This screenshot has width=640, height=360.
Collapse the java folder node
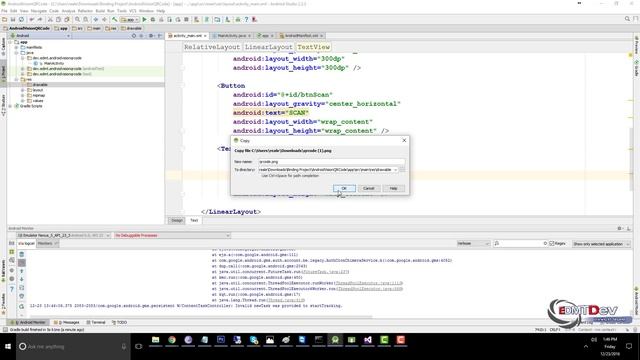(16, 53)
